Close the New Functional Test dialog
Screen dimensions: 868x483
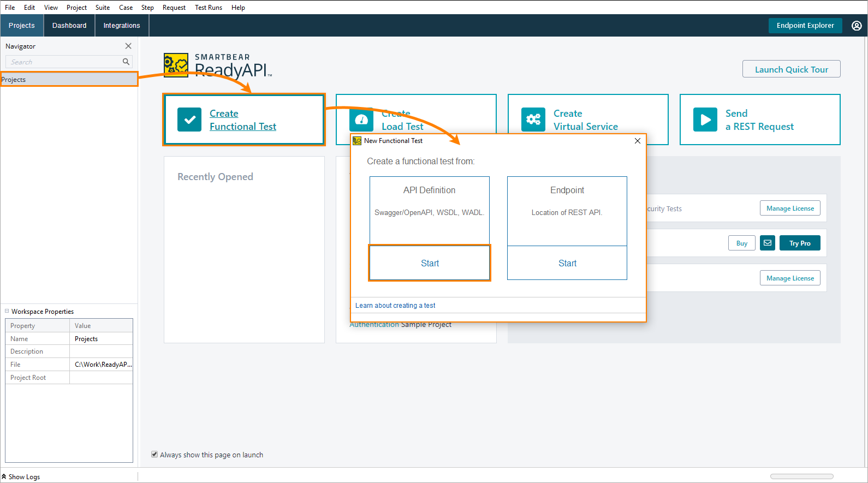[638, 141]
